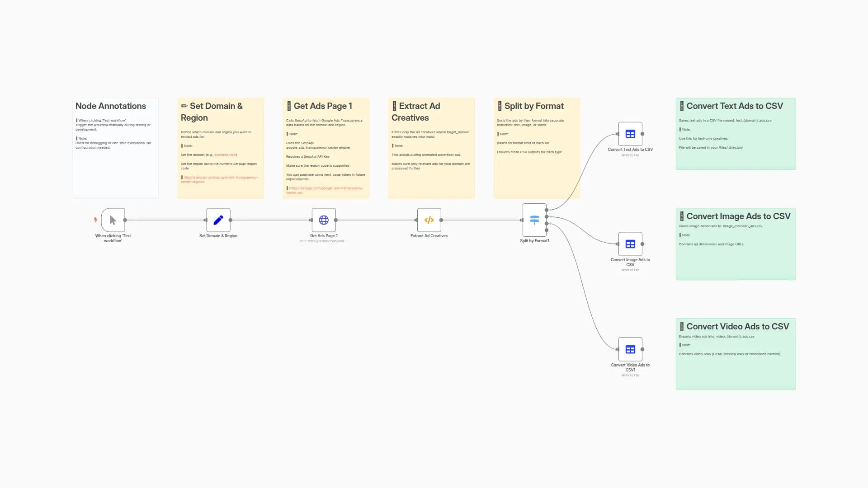
Task: Select the manual trigger node with cursor icon
Action: click(113, 220)
